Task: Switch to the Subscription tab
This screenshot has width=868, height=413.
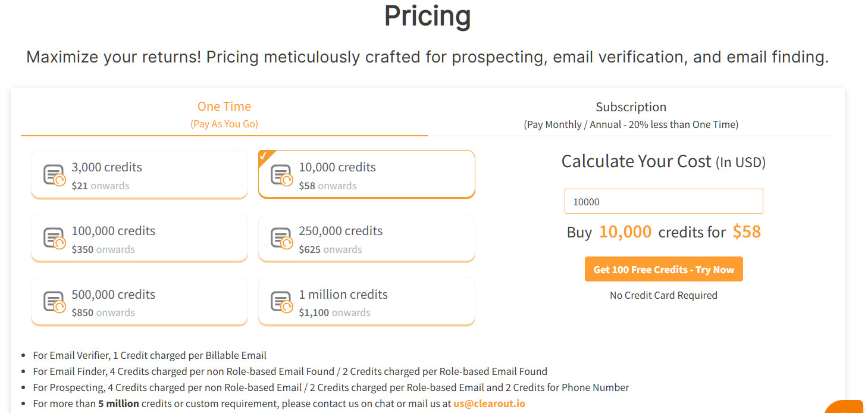Action: 631,115
